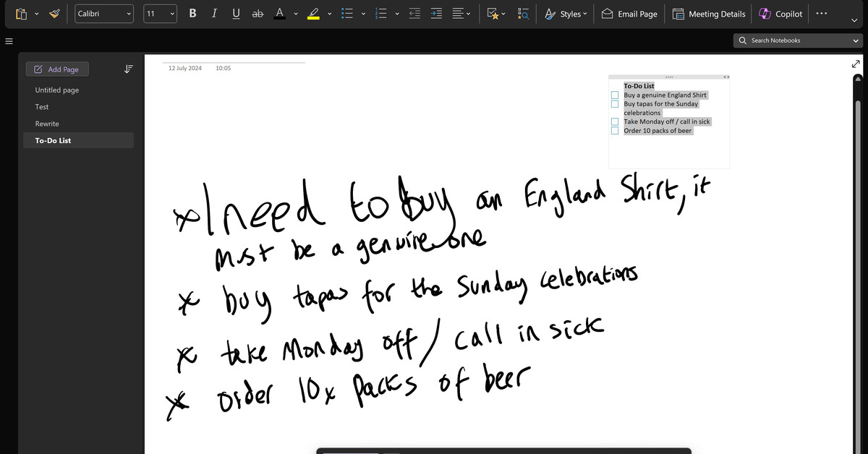Click the increase indent icon

435,14
